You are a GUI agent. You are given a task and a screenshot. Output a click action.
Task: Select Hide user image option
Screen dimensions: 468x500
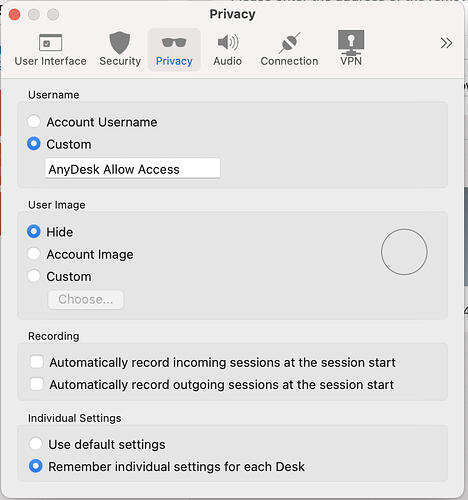click(34, 231)
